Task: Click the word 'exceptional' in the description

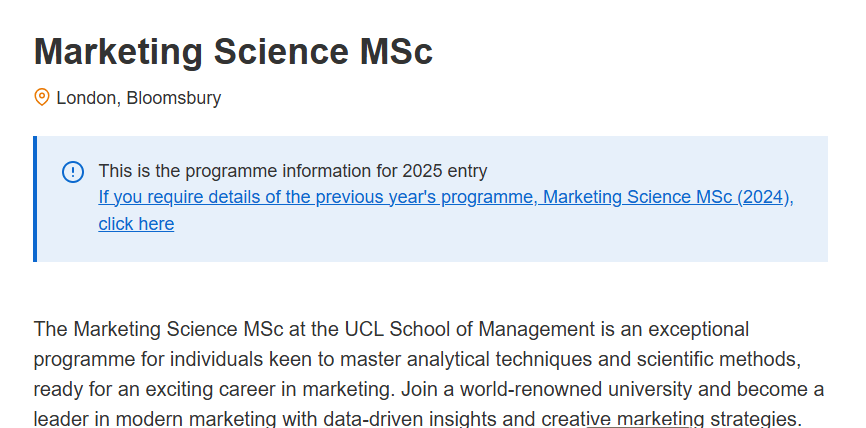Action: (x=699, y=330)
